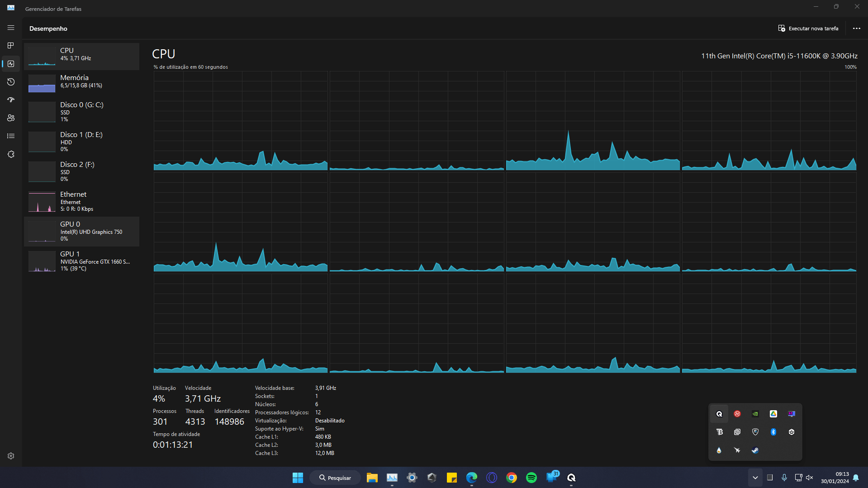868x488 pixels.
Task: Open the Services puzzle-piece sidebar icon
Action: [x=11, y=154]
